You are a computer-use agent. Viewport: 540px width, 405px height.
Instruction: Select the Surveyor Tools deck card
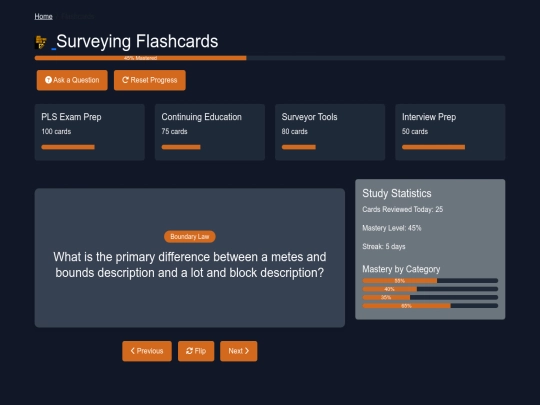(330, 132)
